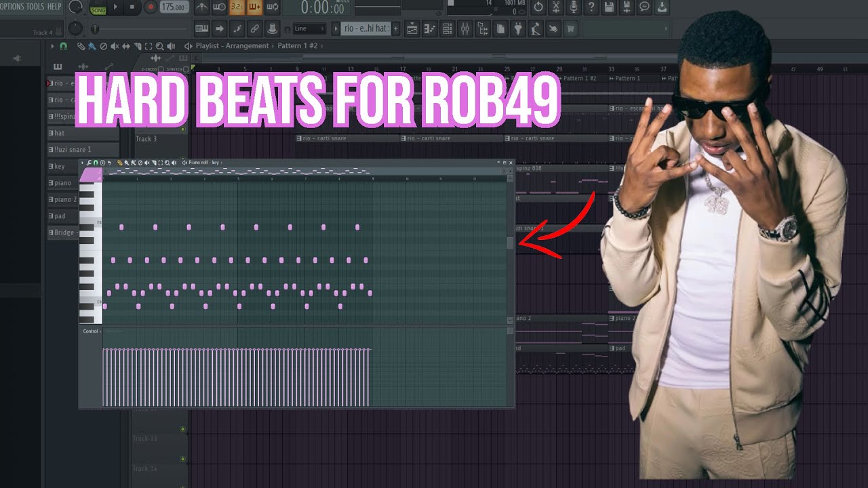Click the stamp icon in top toolbar

point(272,28)
